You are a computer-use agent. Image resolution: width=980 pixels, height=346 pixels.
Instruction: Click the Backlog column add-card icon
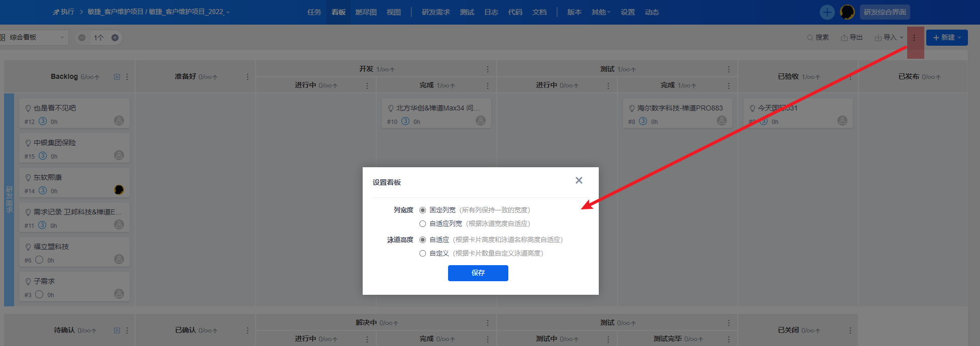[x=117, y=77]
